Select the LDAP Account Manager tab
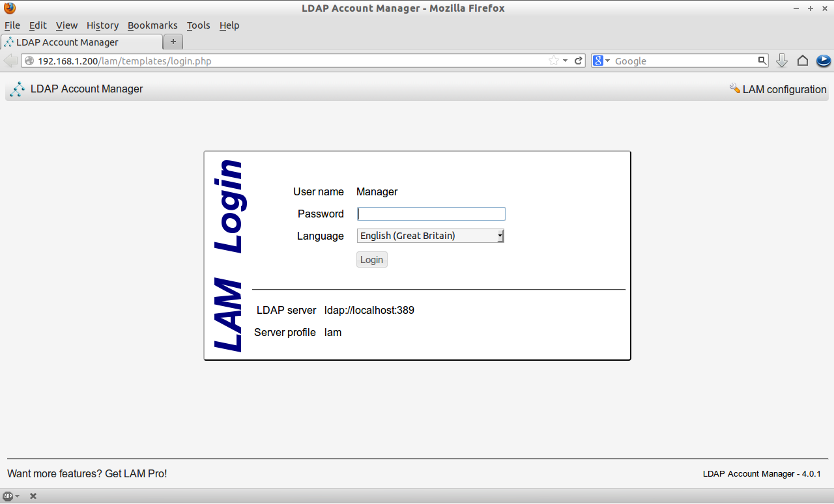Viewport: 834px width, 504px height. 81,42
